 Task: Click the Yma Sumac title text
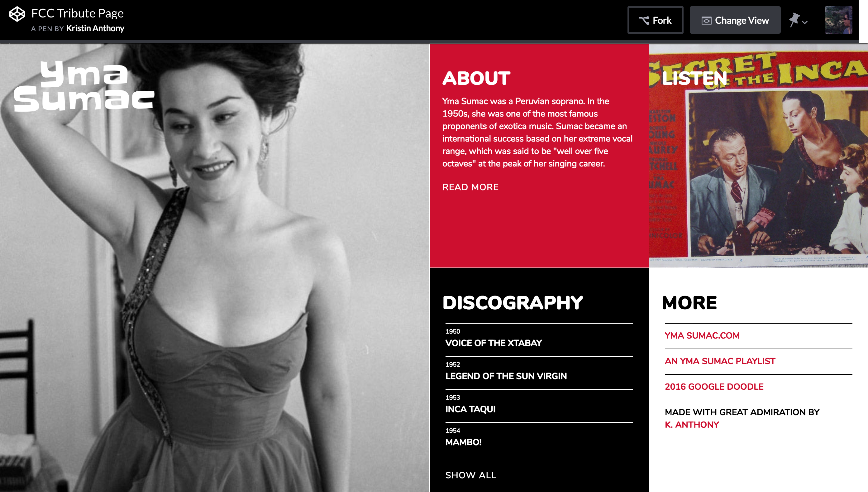[84, 86]
